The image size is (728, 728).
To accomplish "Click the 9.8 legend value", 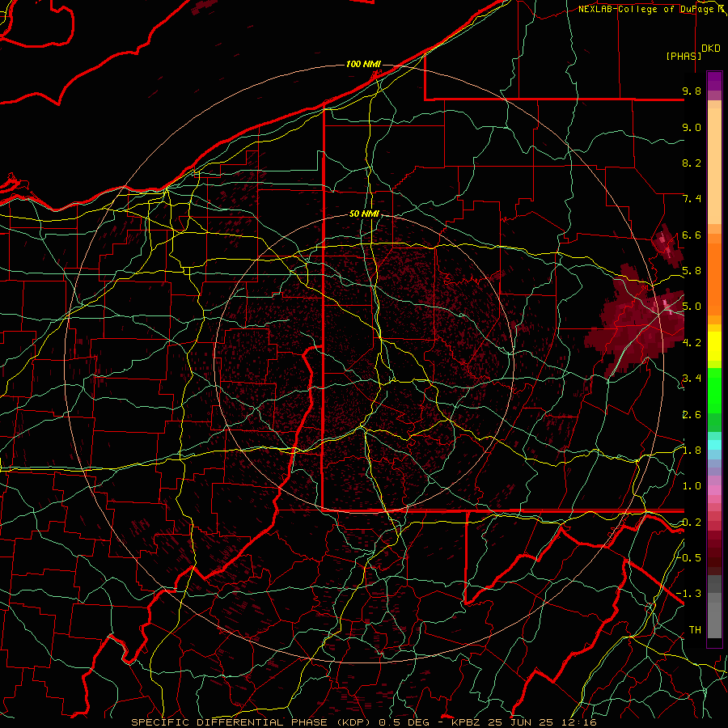I will click(692, 91).
